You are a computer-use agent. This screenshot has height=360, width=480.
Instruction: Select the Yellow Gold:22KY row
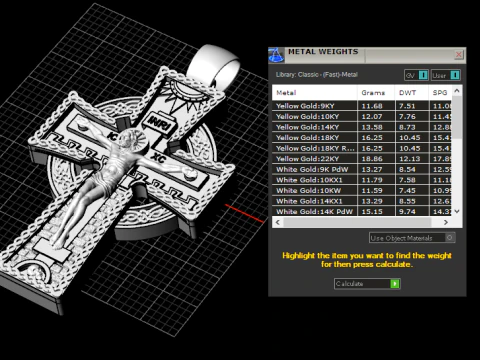tap(362, 159)
